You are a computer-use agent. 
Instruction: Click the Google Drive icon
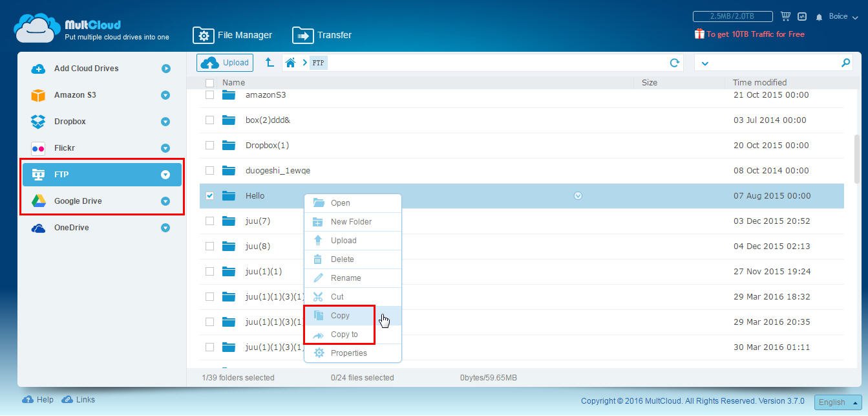[38, 201]
